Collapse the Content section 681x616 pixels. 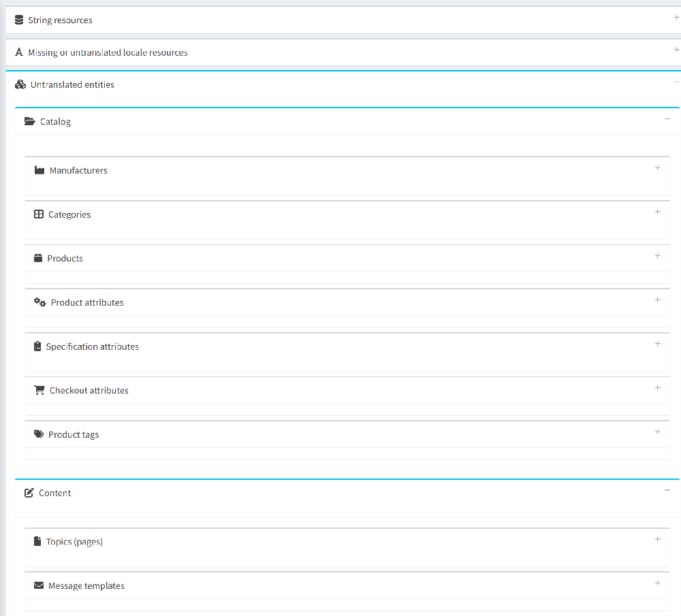[x=667, y=490]
